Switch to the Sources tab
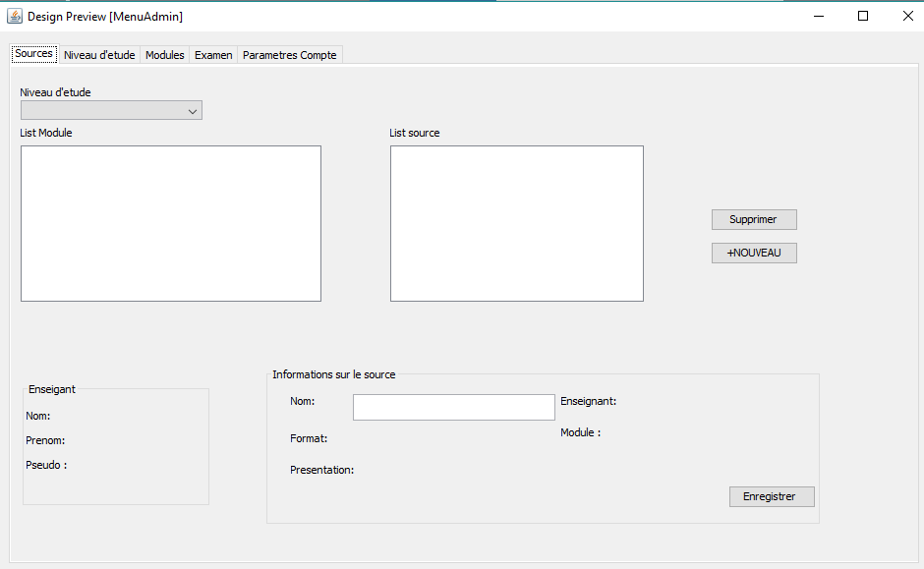 tap(33, 54)
